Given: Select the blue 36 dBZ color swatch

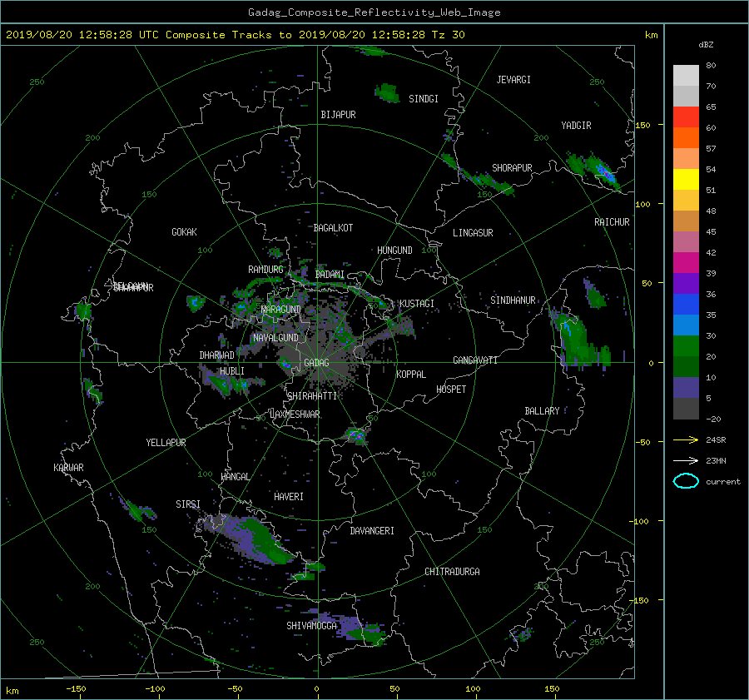Looking at the screenshot, I should tap(686, 304).
